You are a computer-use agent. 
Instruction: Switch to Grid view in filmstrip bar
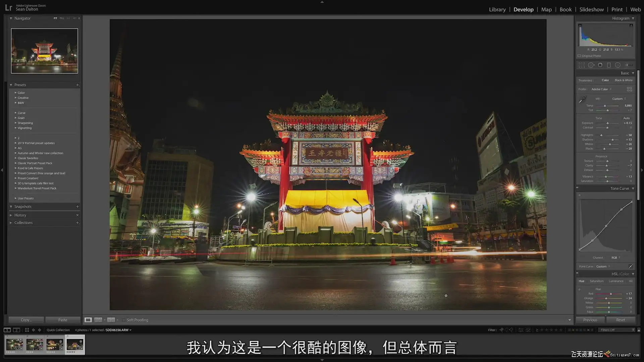click(27, 330)
